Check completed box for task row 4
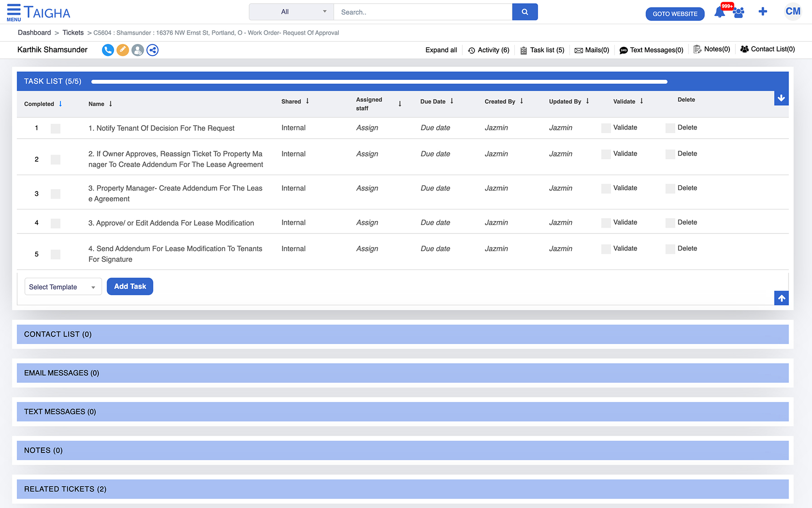This screenshot has width=812, height=508. (x=55, y=223)
